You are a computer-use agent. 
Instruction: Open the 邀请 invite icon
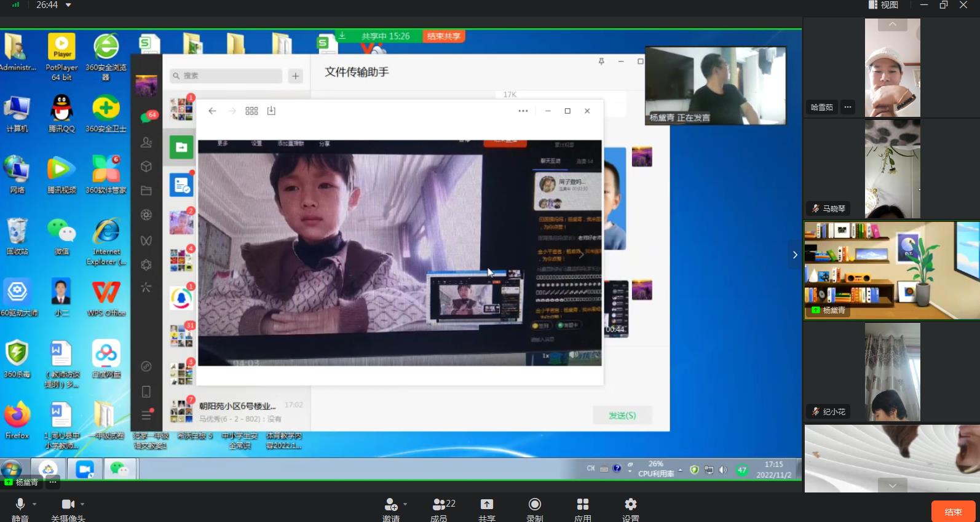390,505
